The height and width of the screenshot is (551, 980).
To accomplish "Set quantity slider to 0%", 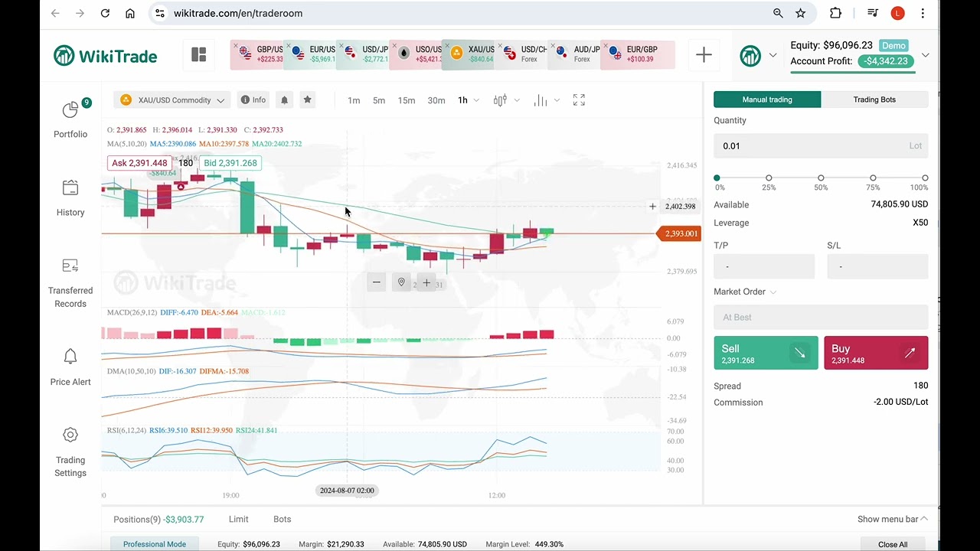I will tap(717, 178).
